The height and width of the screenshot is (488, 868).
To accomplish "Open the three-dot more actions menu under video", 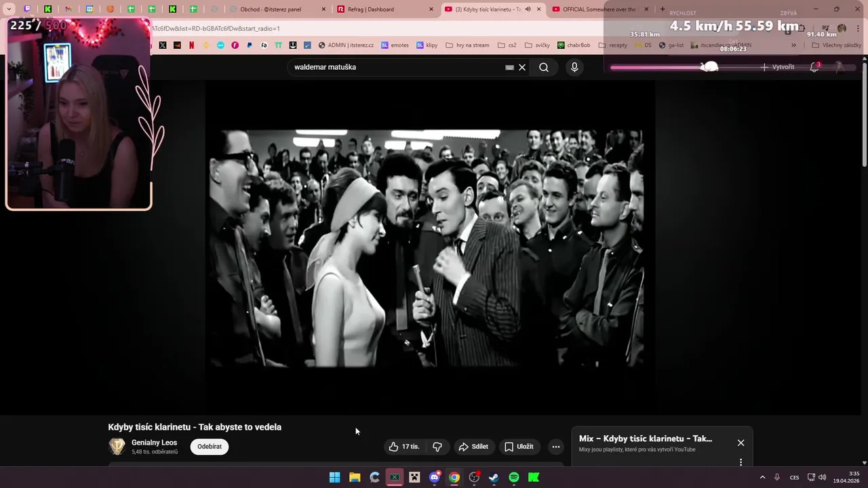I will (556, 447).
